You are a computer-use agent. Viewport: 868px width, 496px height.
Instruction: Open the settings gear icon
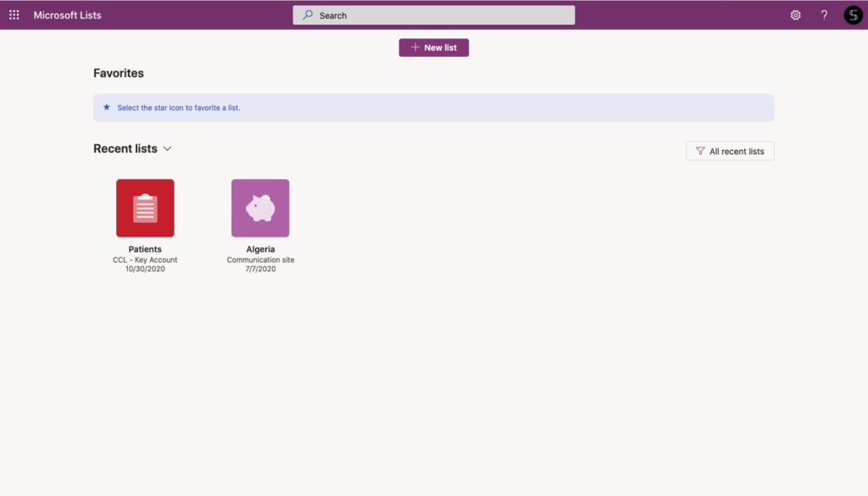click(795, 15)
